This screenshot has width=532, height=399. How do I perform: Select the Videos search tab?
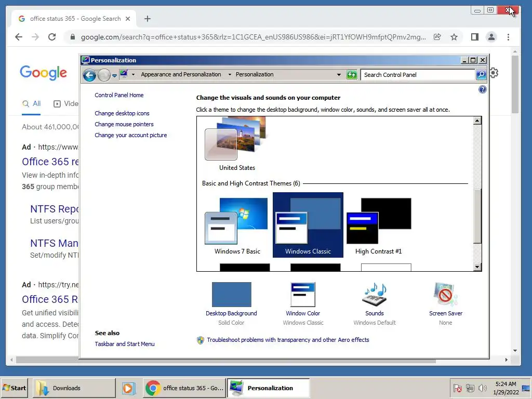coord(66,104)
